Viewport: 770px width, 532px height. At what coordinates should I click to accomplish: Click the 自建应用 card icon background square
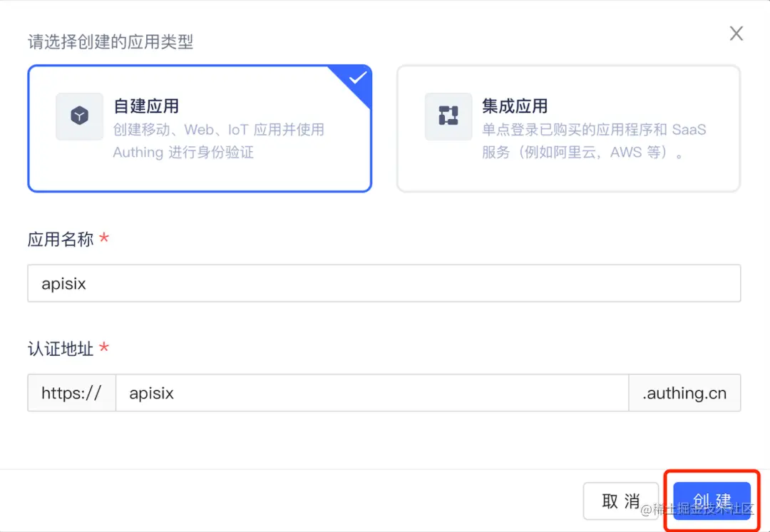[x=79, y=116]
